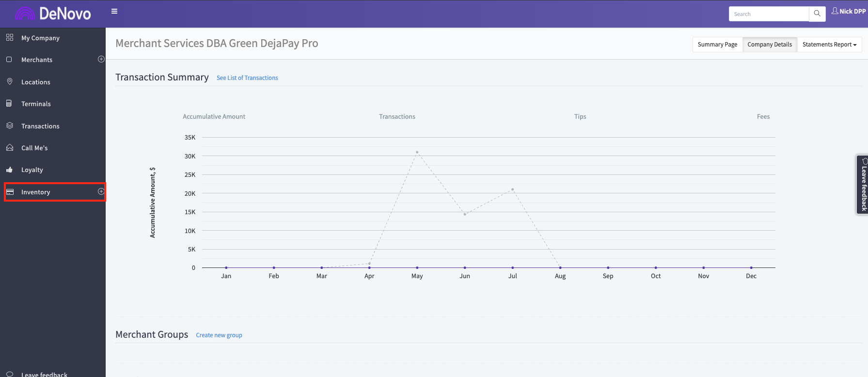Screen dimensions: 868x377
Task: Click the hamburger menu icon
Action: coord(114,11)
